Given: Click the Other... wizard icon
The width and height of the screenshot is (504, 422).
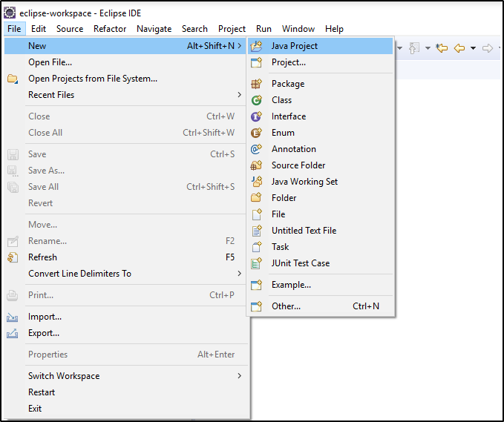Looking at the screenshot, I should click(256, 306).
